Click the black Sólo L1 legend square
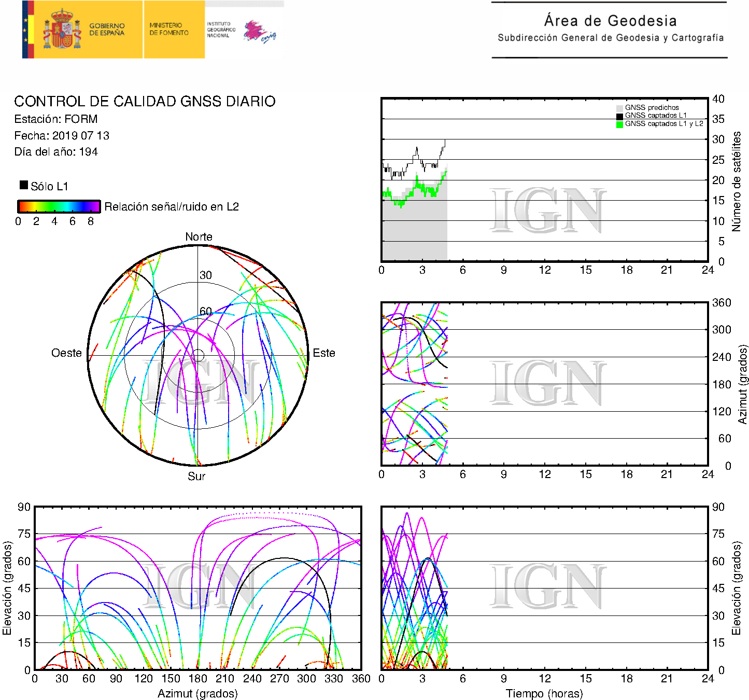 point(24,185)
